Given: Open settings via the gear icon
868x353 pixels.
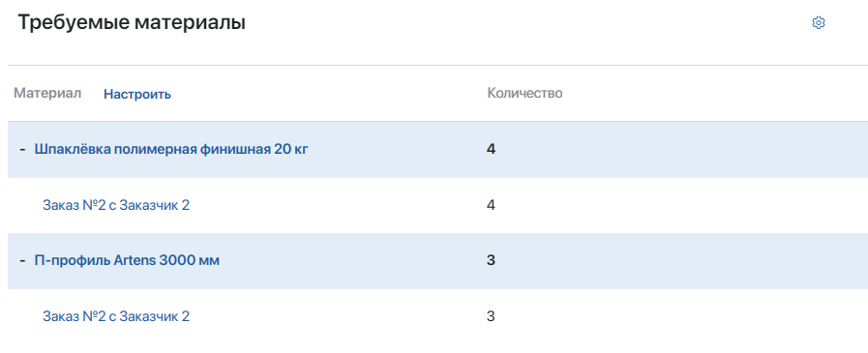Looking at the screenshot, I should point(819,23).
